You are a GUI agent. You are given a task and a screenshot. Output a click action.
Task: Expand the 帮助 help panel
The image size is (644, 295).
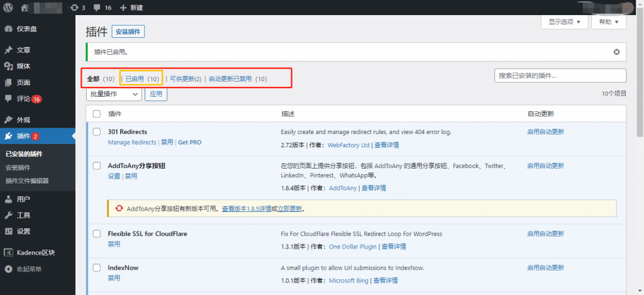(x=609, y=22)
